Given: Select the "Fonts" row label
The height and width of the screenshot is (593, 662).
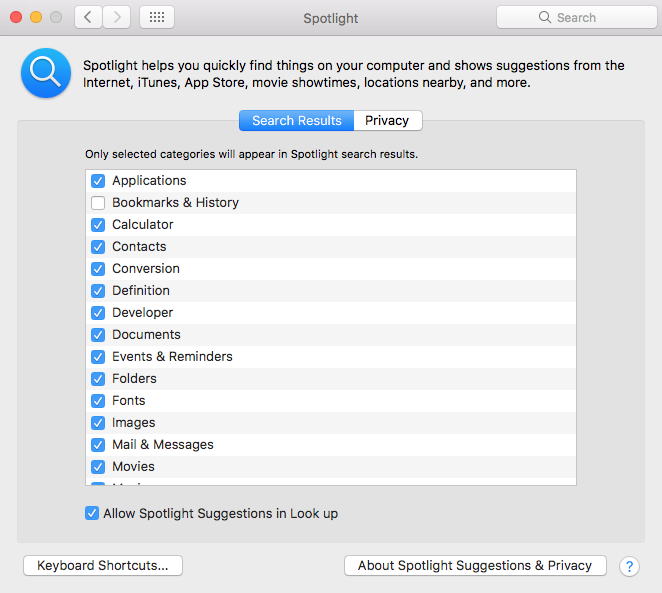Looking at the screenshot, I should (129, 401).
